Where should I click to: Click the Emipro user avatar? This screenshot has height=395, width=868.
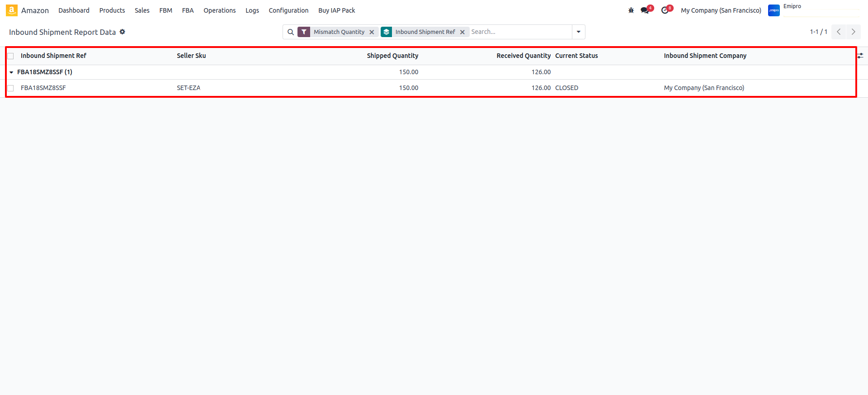click(774, 10)
